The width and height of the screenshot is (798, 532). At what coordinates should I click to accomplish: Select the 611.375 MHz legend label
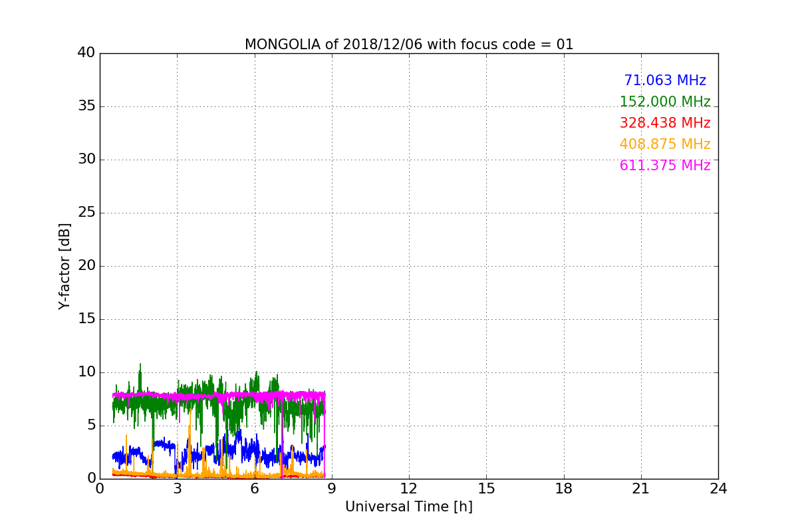click(x=665, y=166)
